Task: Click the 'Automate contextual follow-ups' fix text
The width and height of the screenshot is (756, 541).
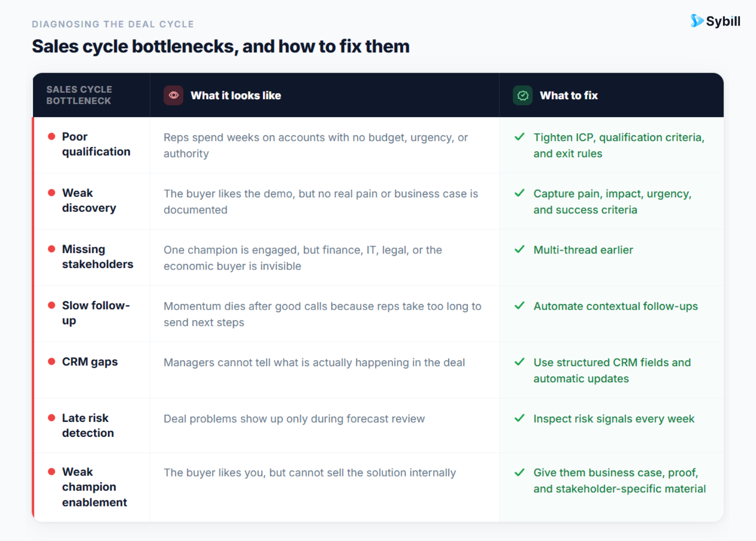Action: click(x=616, y=306)
